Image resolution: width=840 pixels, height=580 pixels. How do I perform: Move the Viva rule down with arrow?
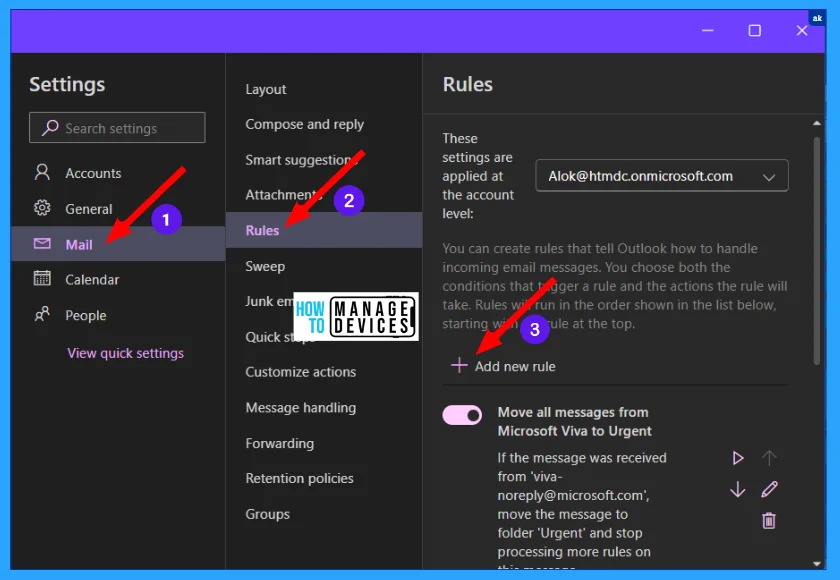coord(738,489)
